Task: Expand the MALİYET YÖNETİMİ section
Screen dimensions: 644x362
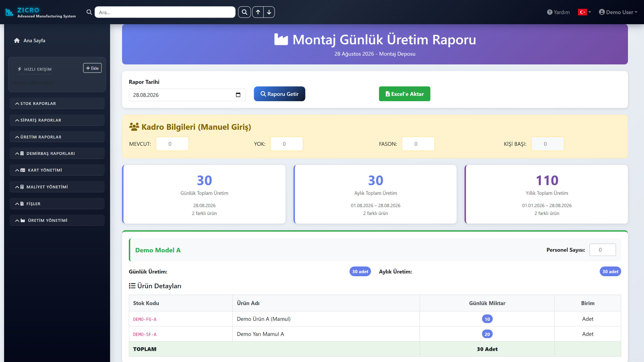Action: [57, 187]
